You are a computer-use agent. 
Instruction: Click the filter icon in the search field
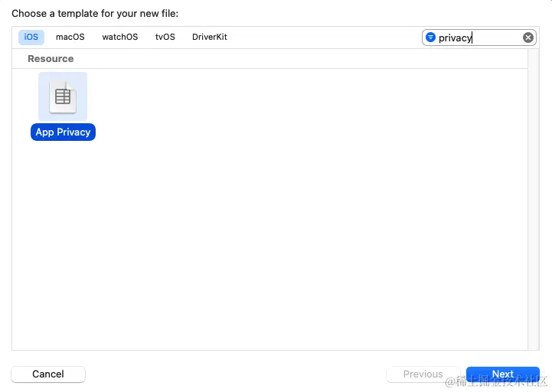[430, 37]
